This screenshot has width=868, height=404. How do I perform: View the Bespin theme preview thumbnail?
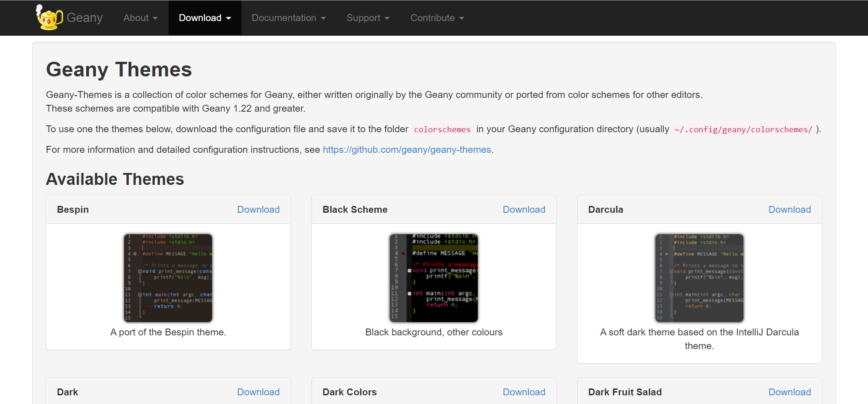click(x=168, y=278)
